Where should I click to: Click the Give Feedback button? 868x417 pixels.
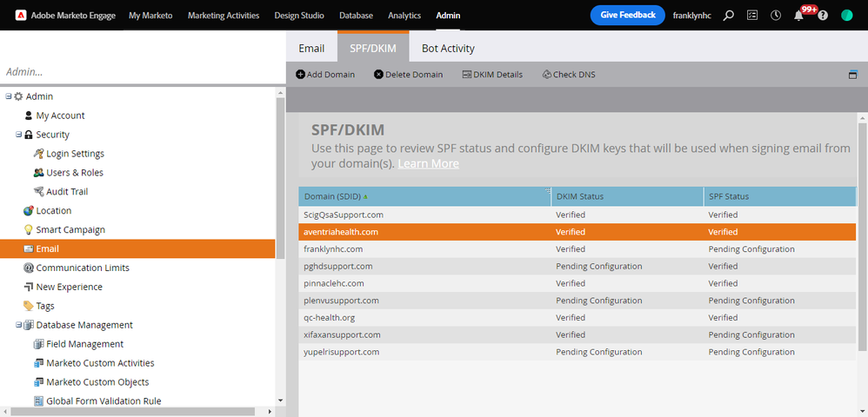pos(627,16)
